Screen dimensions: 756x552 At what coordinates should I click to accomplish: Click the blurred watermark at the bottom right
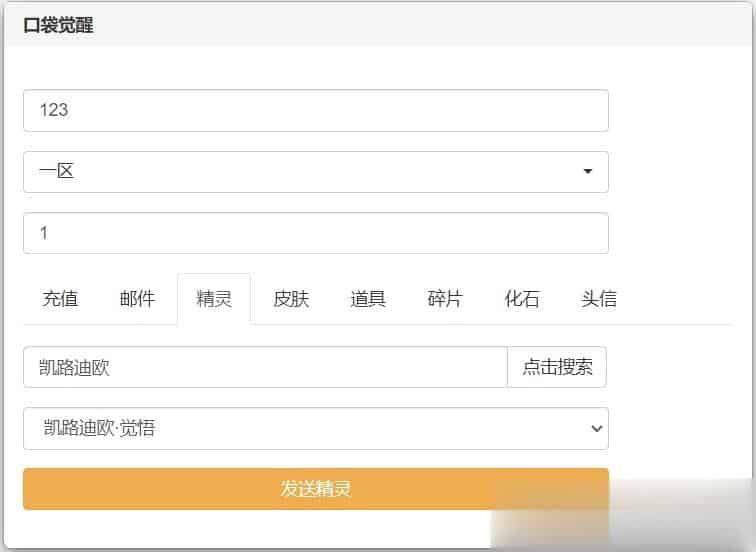click(620, 510)
